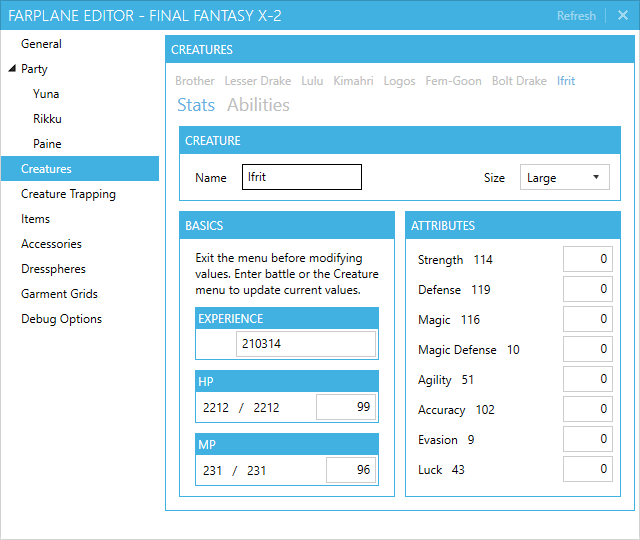Switch to Lulu creature tab
Screen dimensions: 640x540
click(312, 81)
